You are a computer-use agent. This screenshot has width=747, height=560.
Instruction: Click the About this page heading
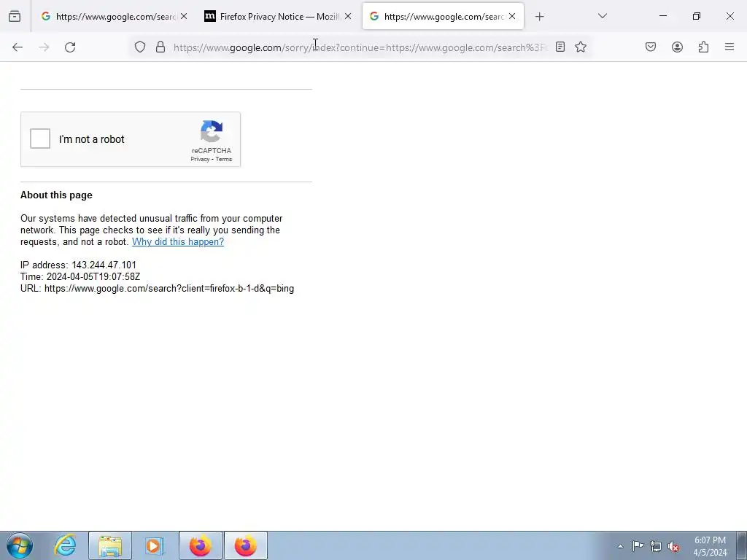56,195
